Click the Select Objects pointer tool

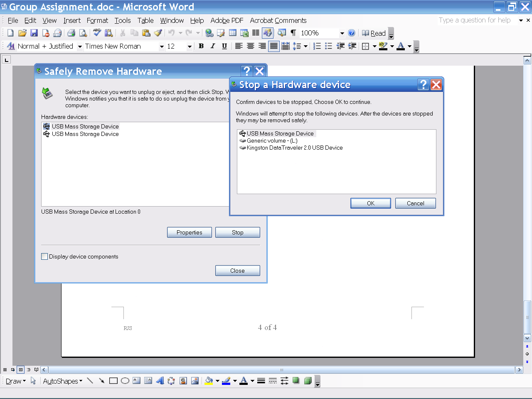coord(33,381)
